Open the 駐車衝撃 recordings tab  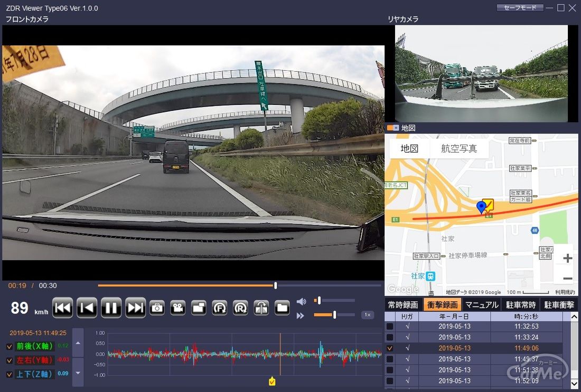[x=559, y=305]
